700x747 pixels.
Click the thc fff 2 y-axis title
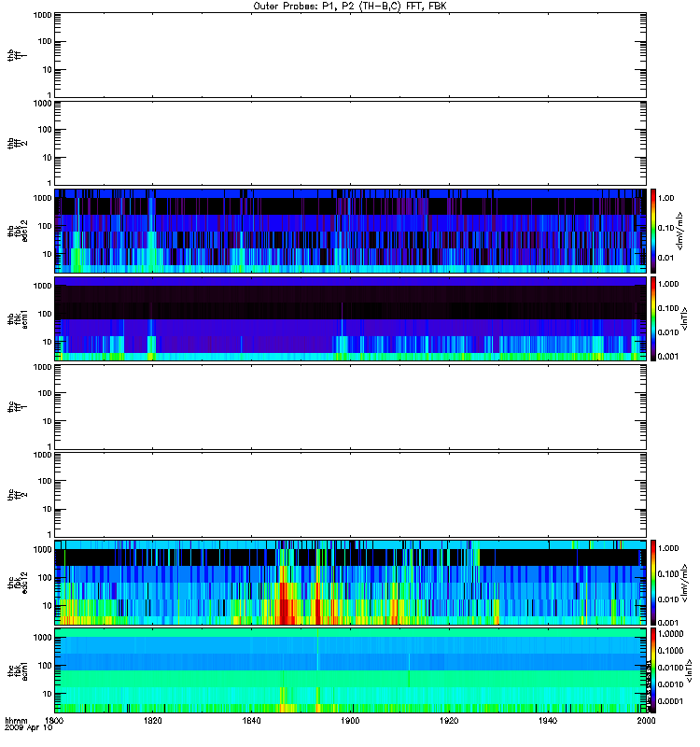[18, 495]
